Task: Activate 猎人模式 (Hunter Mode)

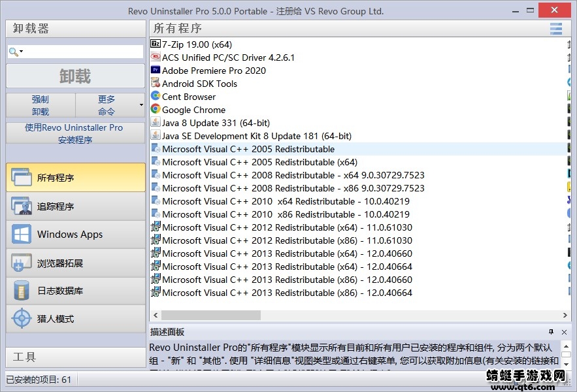Action: pyautogui.click(x=74, y=320)
